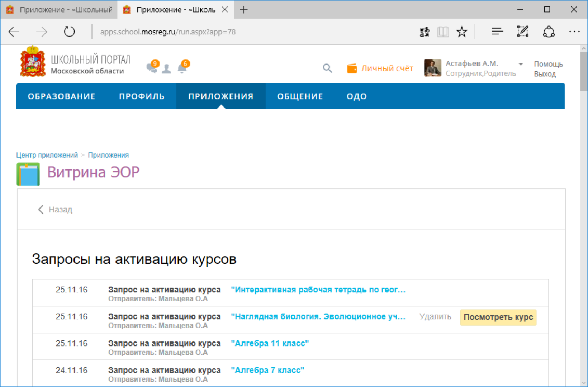Expand the user account dropdown arrow
The image size is (588, 387).
(521, 64)
